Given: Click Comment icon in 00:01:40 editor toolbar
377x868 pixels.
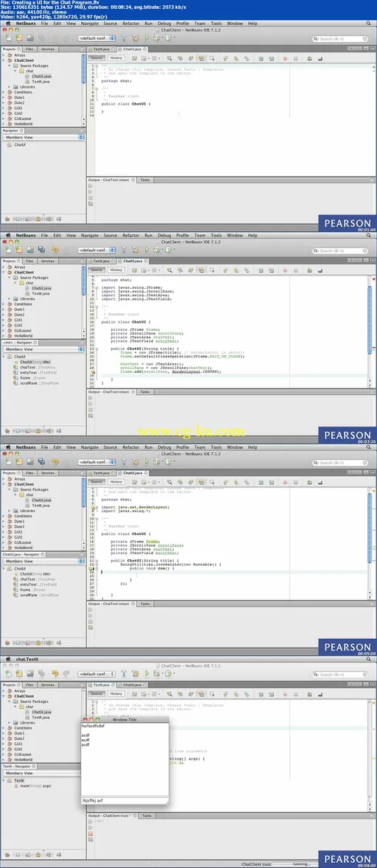Looking at the screenshot, I should tap(309, 58).
